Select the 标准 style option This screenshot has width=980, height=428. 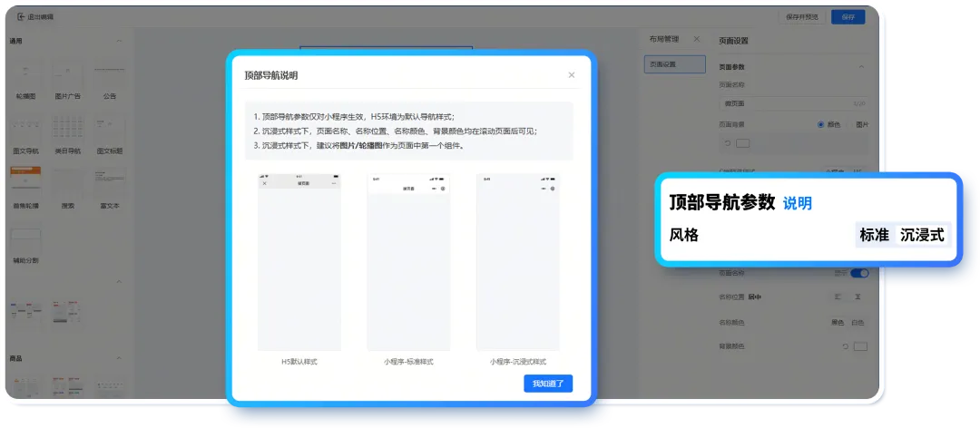[874, 235]
